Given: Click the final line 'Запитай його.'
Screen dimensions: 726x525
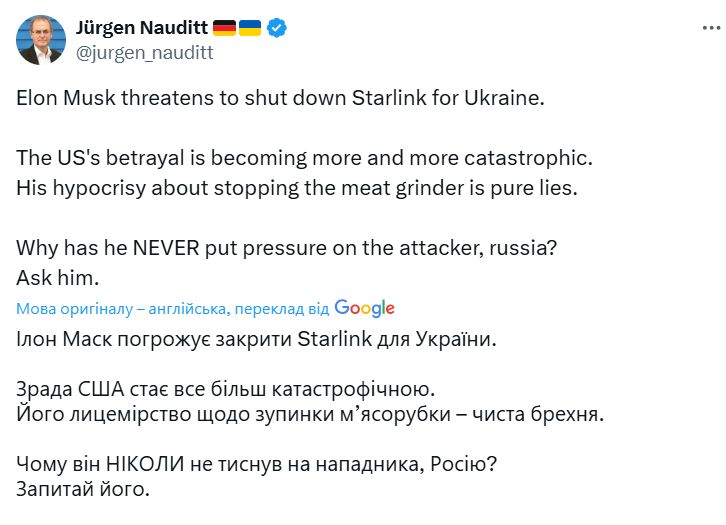Looking at the screenshot, I should pos(83,489).
